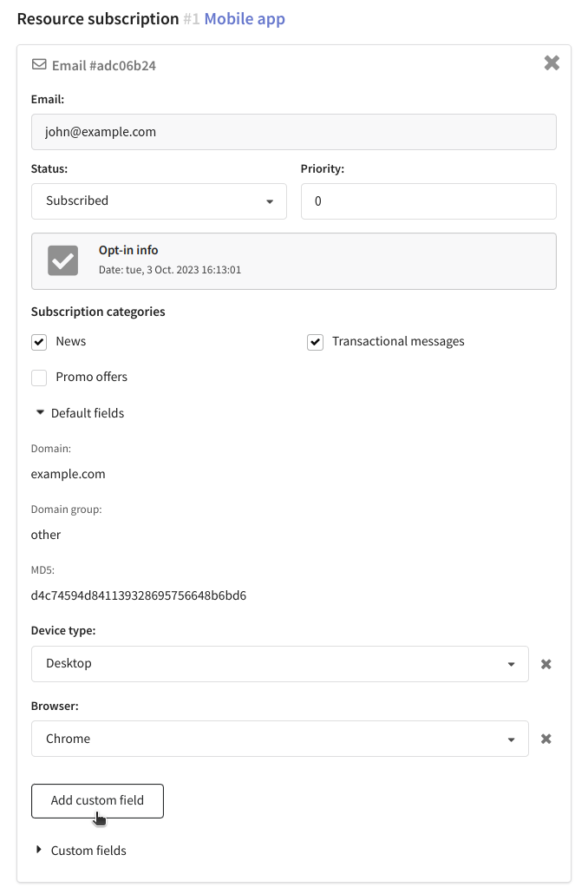Enable the Promo offers checkbox
Image resolution: width=588 pixels, height=894 pixels.
[x=39, y=378]
